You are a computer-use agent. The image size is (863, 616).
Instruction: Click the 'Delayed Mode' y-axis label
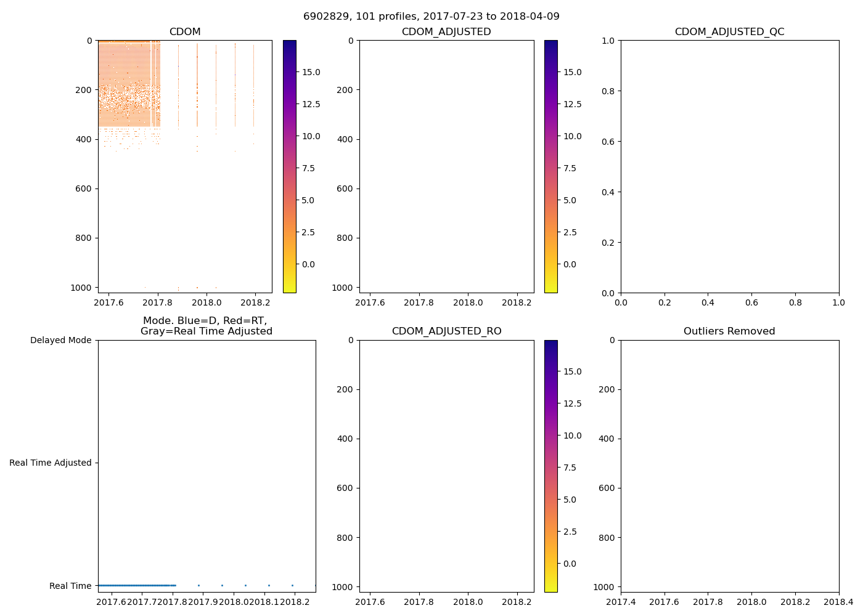click(x=60, y=340)
